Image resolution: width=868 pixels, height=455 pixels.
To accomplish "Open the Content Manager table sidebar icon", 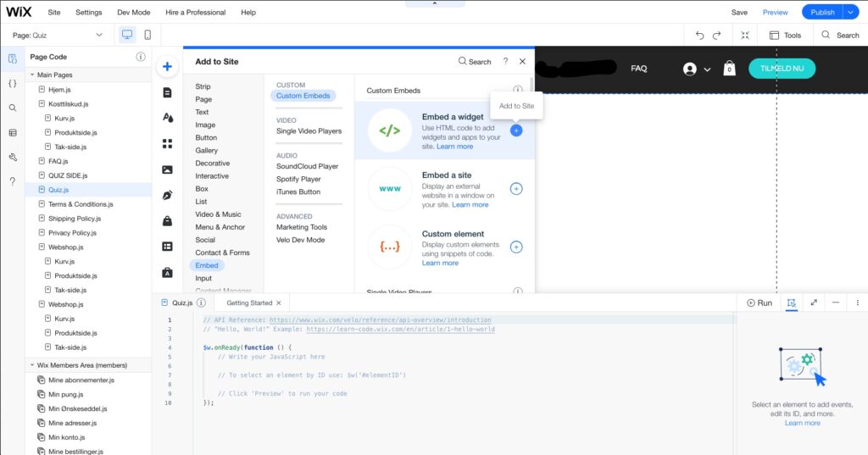I will coord(167,247).
